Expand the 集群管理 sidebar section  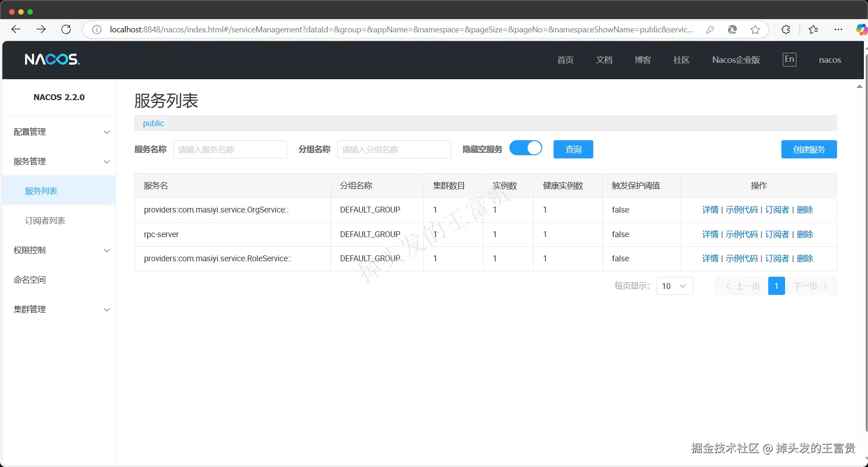click(x=59, y=310)
